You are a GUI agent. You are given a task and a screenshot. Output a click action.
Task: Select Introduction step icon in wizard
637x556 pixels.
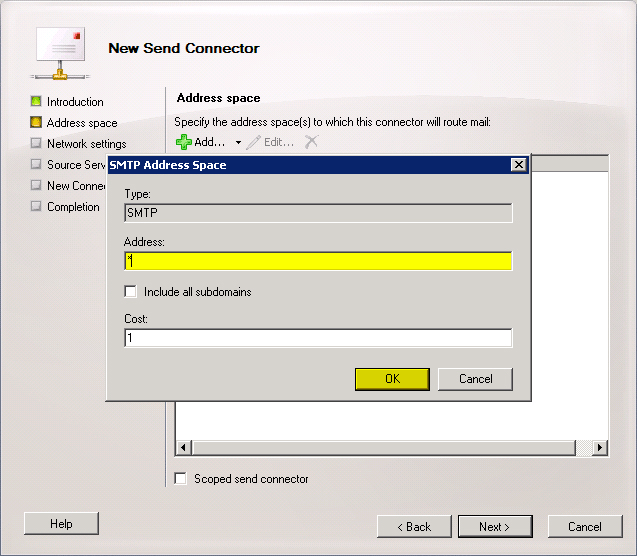pyautogui.click(x=36, y=101)
